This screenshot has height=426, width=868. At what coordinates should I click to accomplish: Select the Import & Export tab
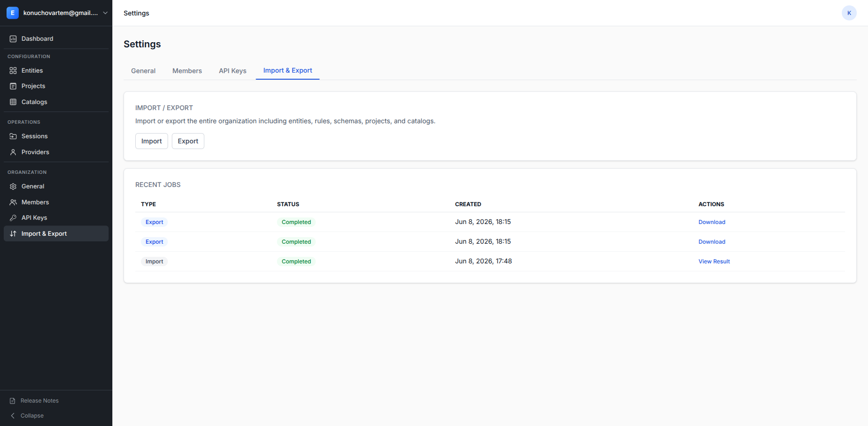pyautogui.click(x=287, y=70)
